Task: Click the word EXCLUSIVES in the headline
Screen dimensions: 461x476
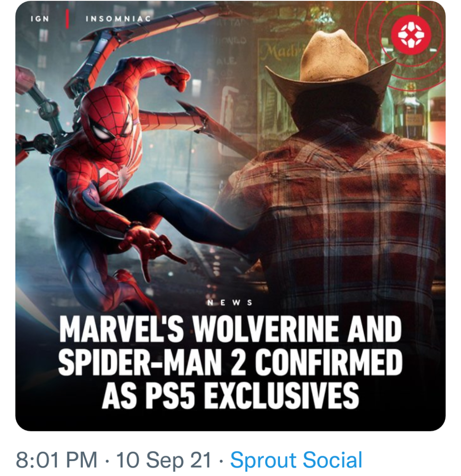Action: (280, 393)
